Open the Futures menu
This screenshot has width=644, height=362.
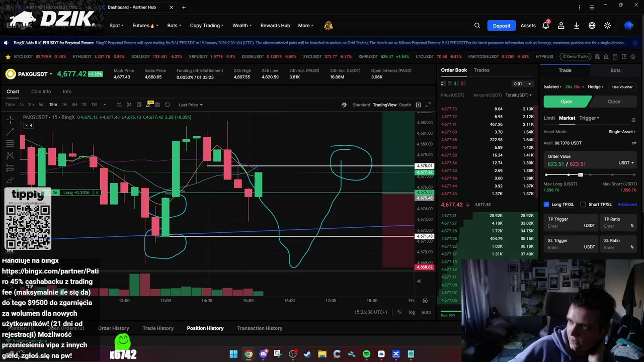[145, 26]
